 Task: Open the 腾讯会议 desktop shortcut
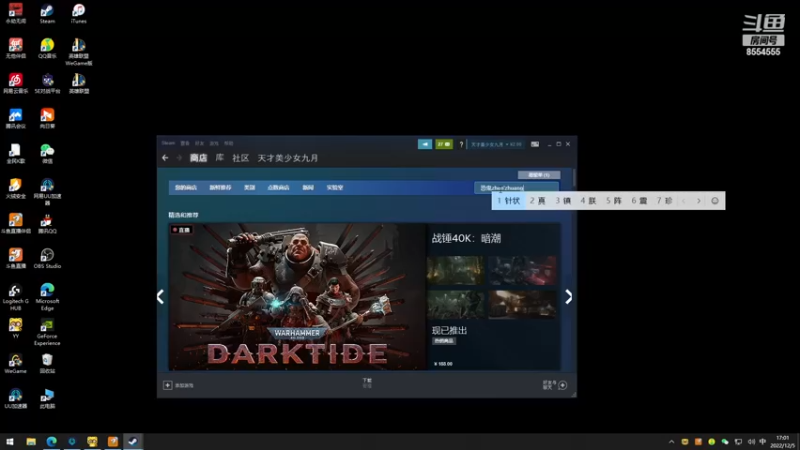15,119
